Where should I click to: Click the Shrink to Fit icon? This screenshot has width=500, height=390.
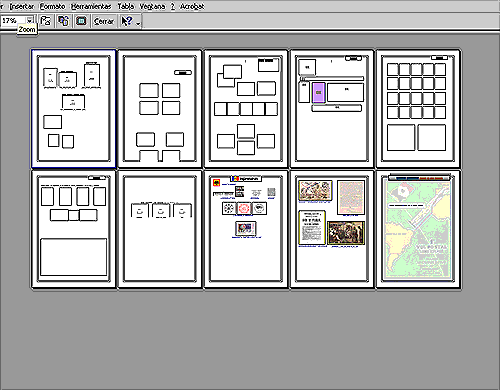[x=63, y=21]
